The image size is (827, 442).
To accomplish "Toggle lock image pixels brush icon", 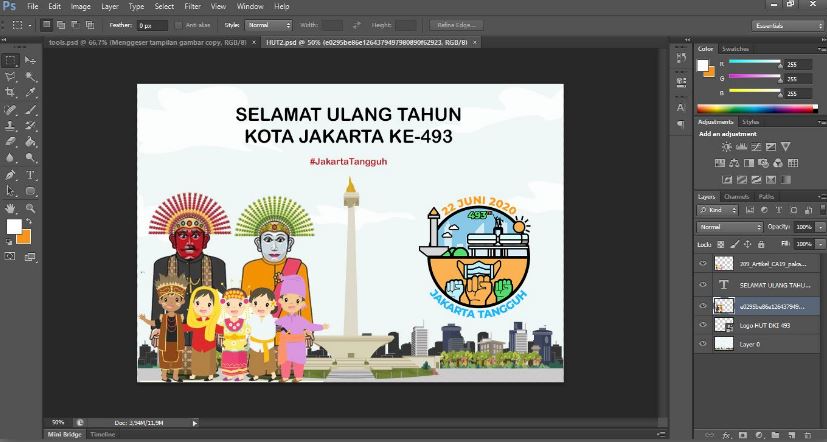I will (735, 244).
